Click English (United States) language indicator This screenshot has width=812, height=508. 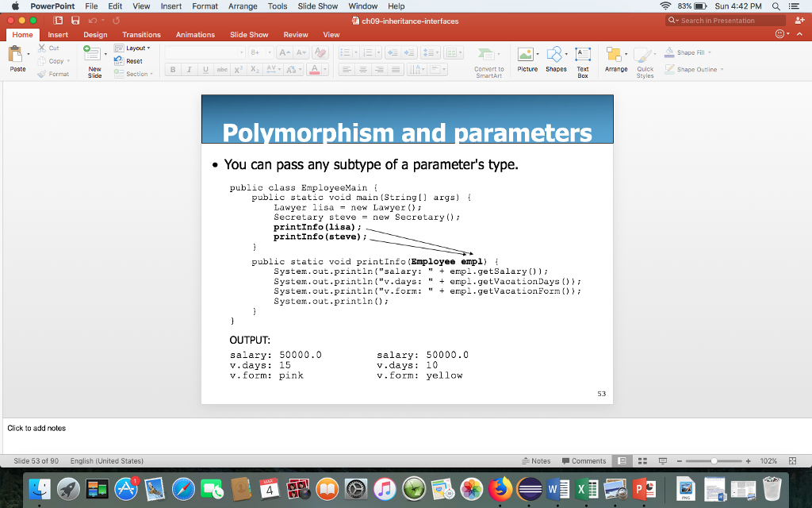point(107,461)
